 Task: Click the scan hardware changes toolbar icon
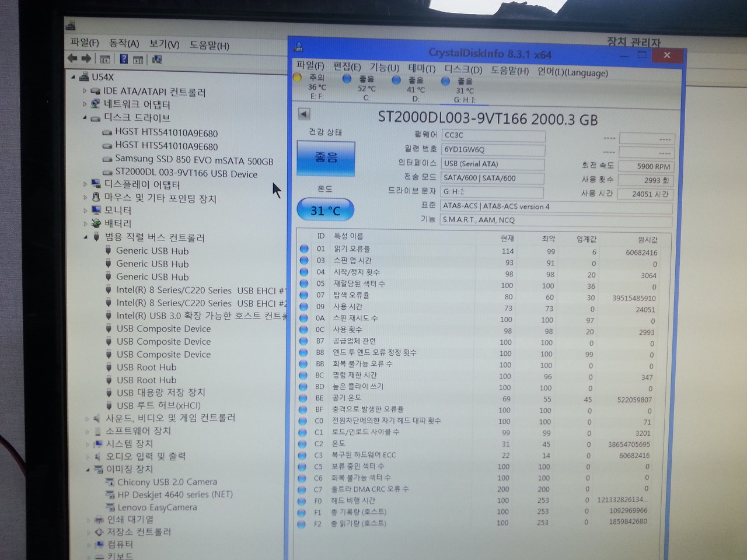(x=156, y=59)
